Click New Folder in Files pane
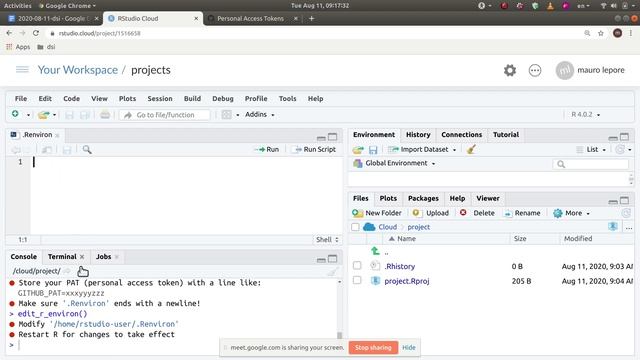This screenshot has width=640, height=360. coord(377,213)
